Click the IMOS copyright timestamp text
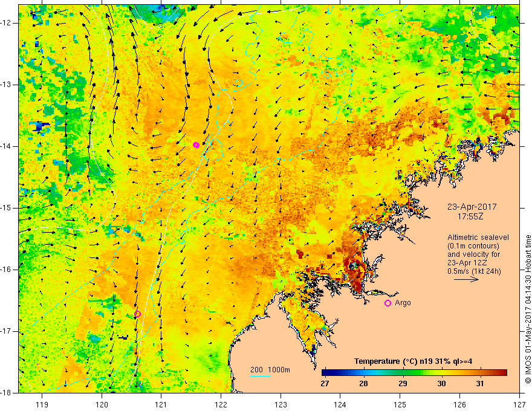This screenshot has width=532, height=411. (528, 309)
